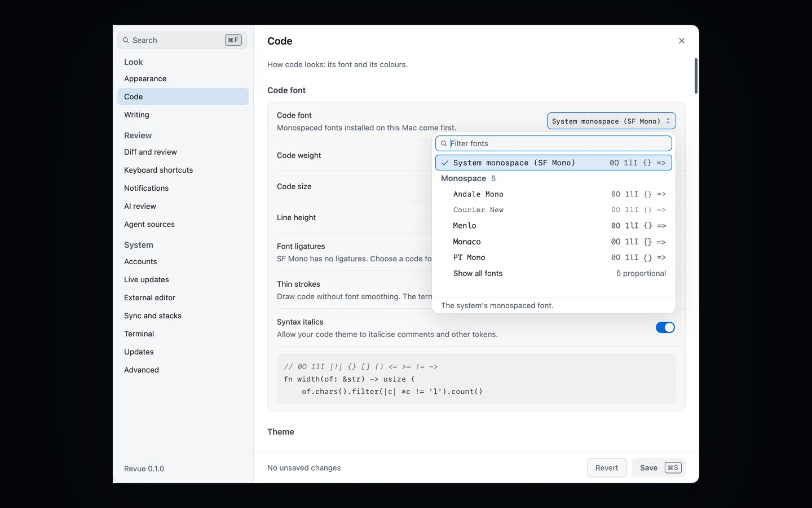The height and width of the screenshot is (508, 812).
Task: Click the settings page scrollbar
Action: pos(696,76)
